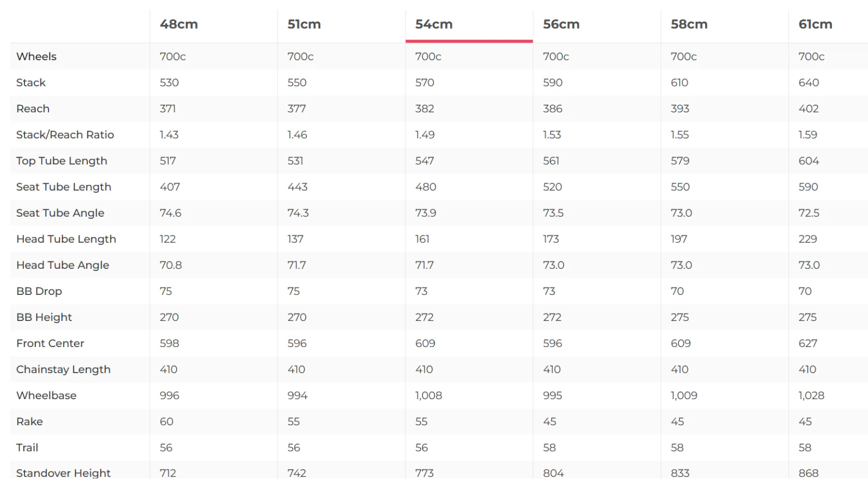Viewport: 868px width, 488px height.
Task: Select the 48cm size column header
Action: pyautogui.click(x=179, y=24)
